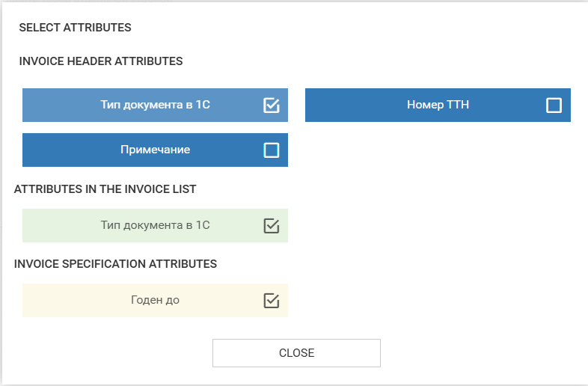Click the 'Номер ТТН' label text
This screenshot has width=588, height=386.
(x=438, y=105)
